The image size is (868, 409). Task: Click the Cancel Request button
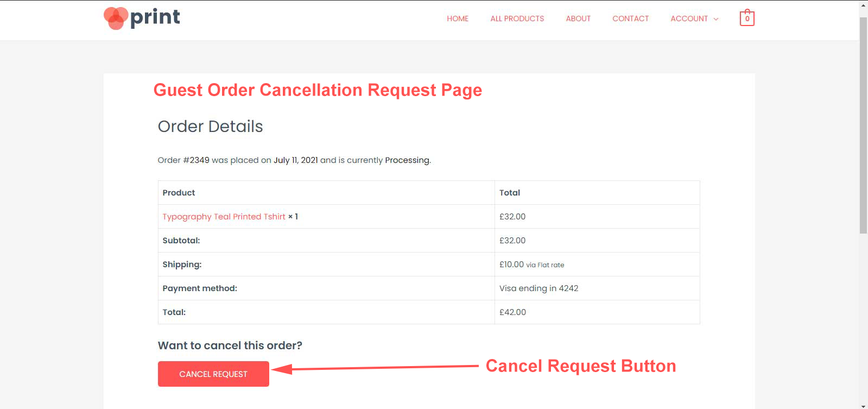click(213, 374)
